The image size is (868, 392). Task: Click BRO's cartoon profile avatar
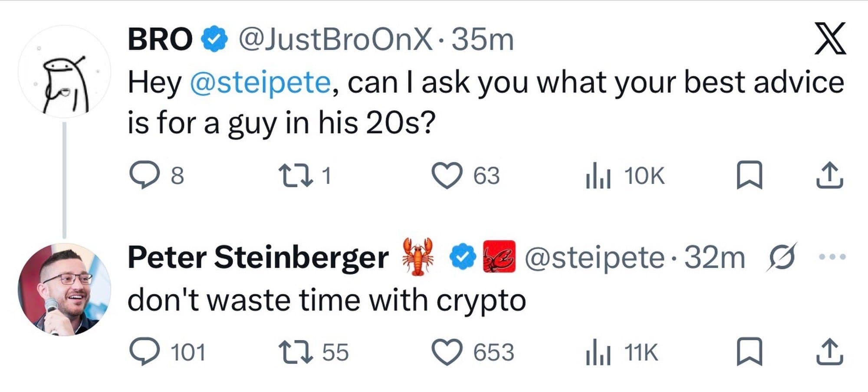click(x=64, y=72)
